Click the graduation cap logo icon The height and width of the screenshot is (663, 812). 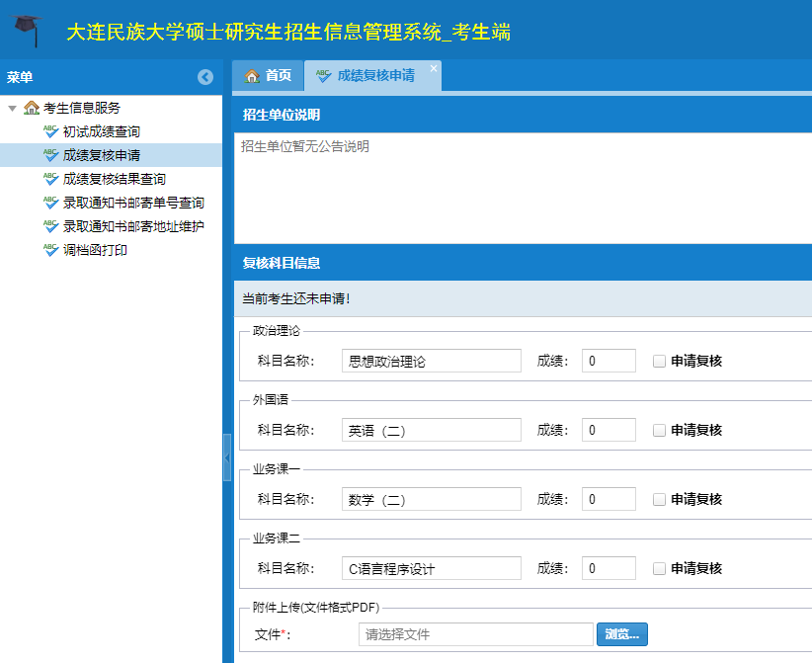(29, 29)
